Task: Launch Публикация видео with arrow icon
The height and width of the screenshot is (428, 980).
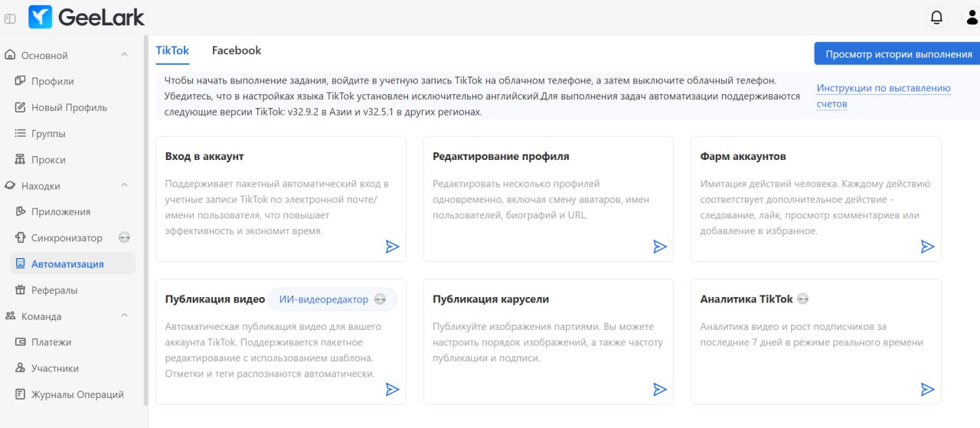Action: tap(392, 390)
